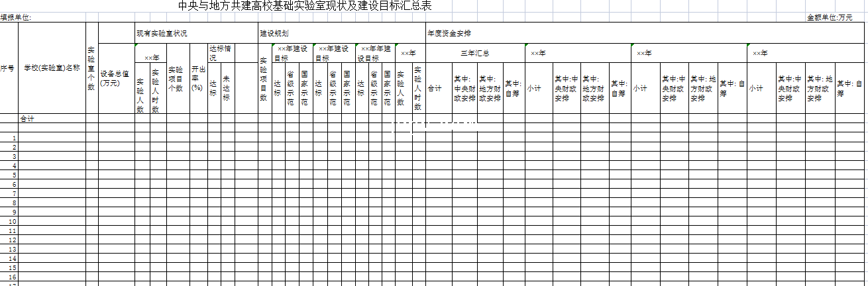868x286 pixels.
Task: Select the 学校(实验室)名称 header cell
Action: 52,68
